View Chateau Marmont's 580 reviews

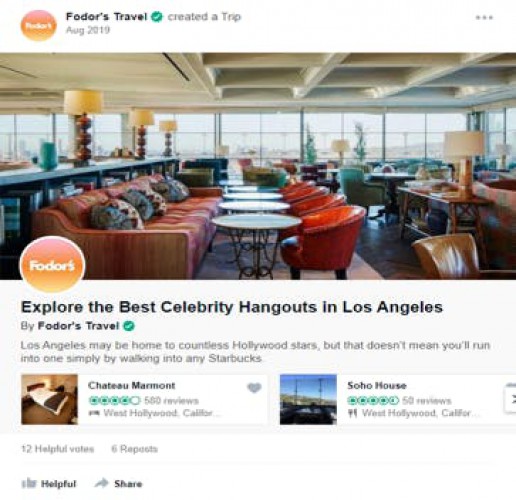[171, 400]
